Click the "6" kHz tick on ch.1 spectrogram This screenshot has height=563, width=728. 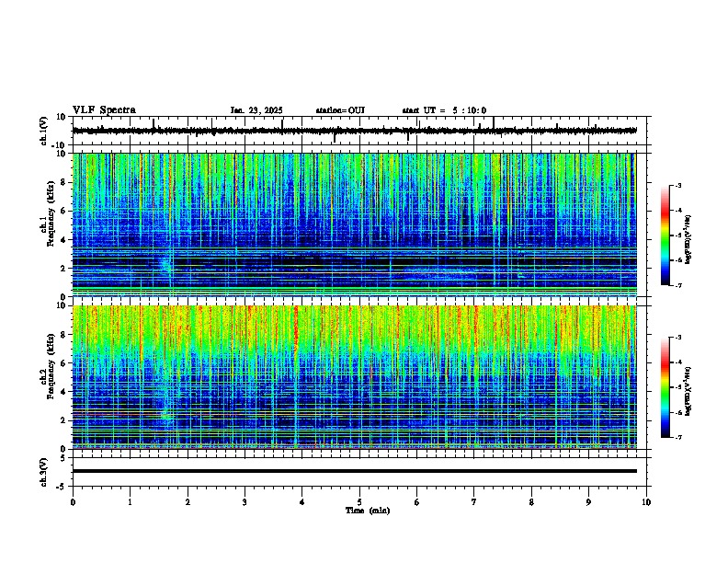tap(63, 212)
